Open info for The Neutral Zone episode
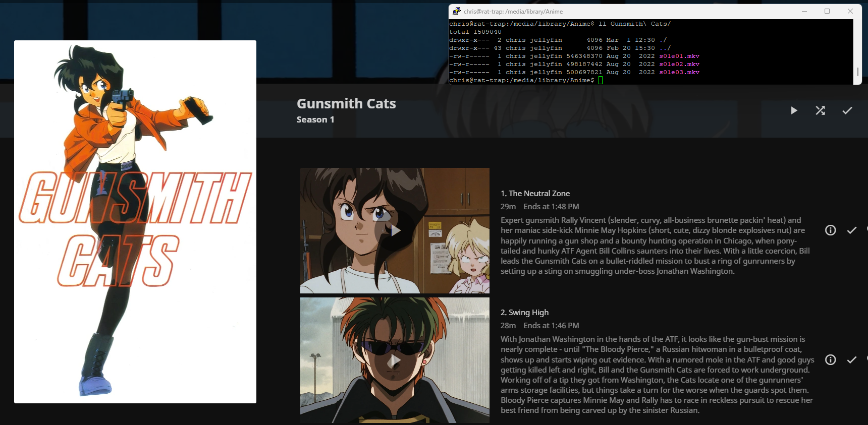Image resolution: width=868 pixels, height=425 pixels. 831,230
